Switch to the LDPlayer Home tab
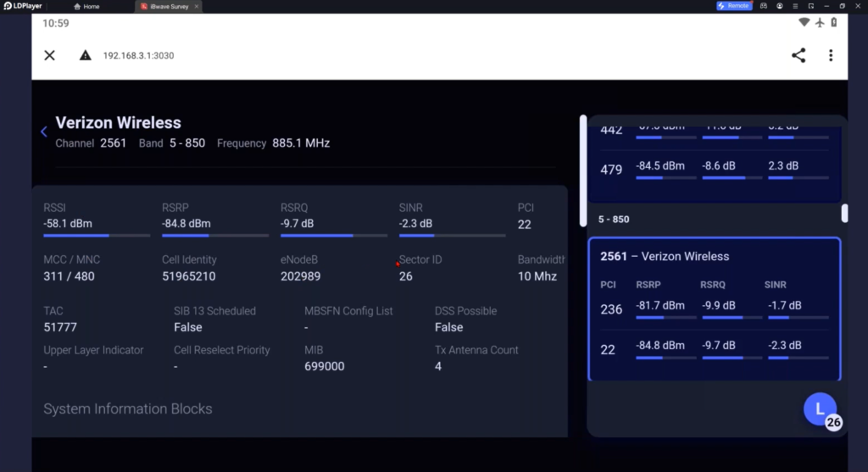868x472 pixels. pos(87,7)
